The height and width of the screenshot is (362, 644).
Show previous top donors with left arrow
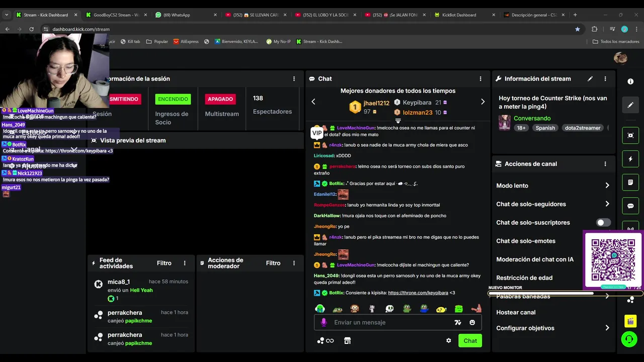pyautogui.click(x=313, y=102)
